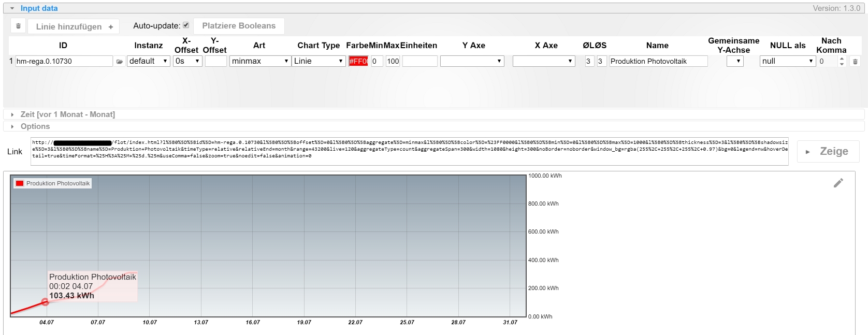
Task: Open the ID browse folder icon
Action: 120,62
